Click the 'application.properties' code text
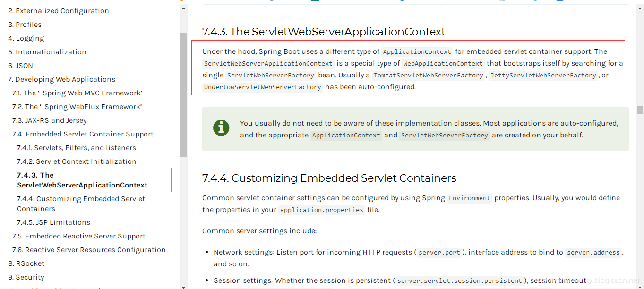This screenshot has width=644, height=289. coord(322,210)
